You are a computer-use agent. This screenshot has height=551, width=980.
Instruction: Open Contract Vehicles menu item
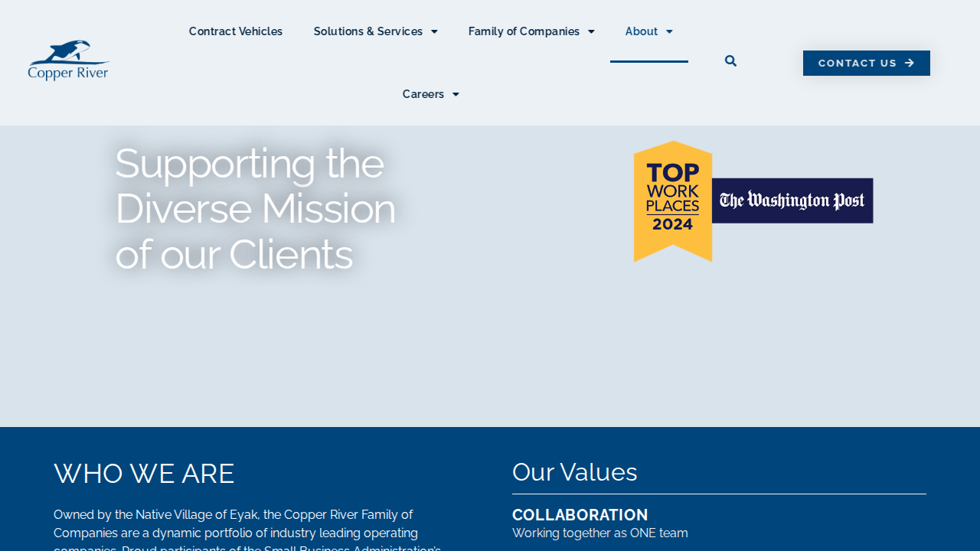click(x=236, y=31)
